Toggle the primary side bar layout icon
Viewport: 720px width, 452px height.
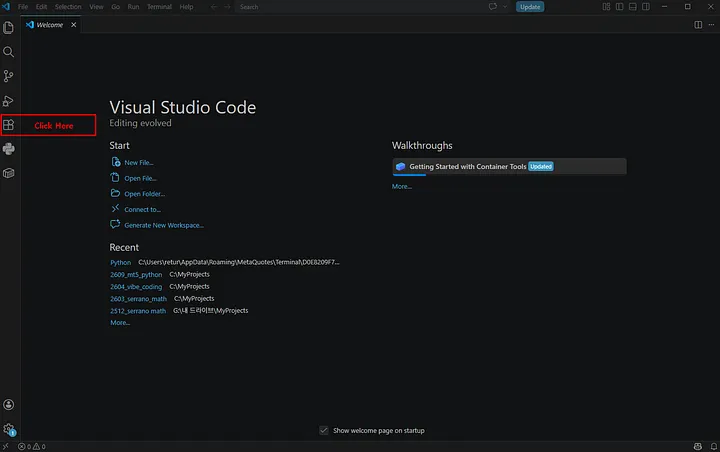[x=619, y=7]
